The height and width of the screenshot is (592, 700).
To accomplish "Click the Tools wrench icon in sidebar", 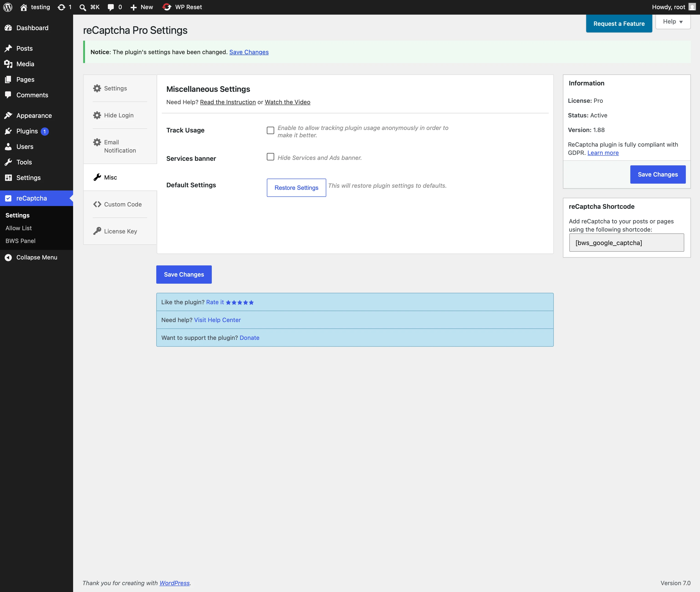I will pos(8,162).
